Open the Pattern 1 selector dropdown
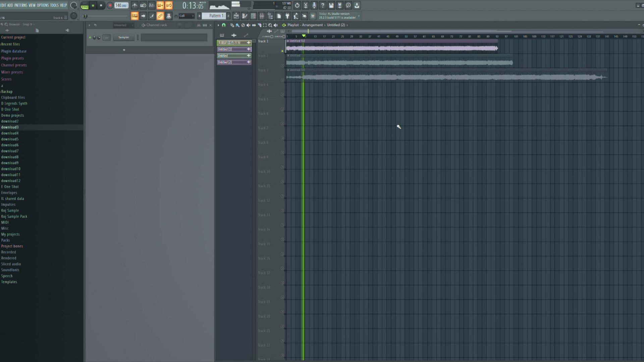Screen dimensions: 644x362 point(215,16)
